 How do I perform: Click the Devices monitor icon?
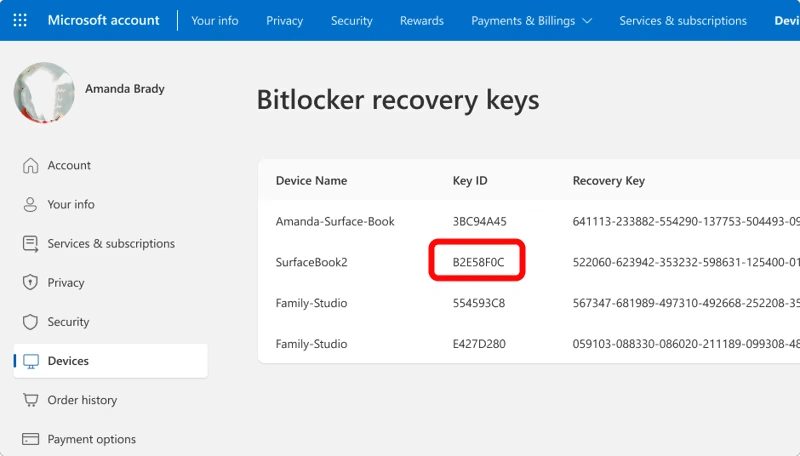tap(31, 361)
